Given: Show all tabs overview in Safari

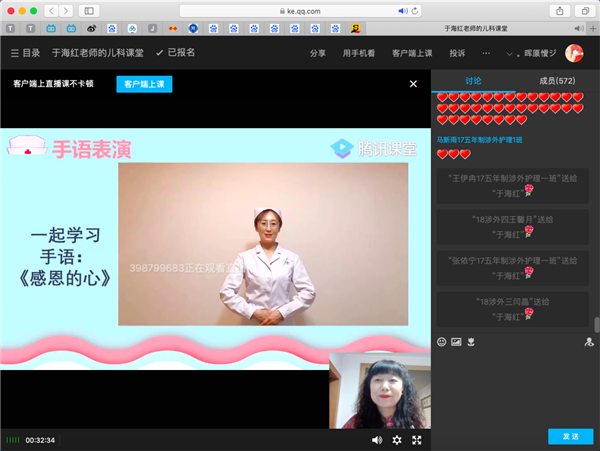Looking at the screenshot, I should pos(585,11).
